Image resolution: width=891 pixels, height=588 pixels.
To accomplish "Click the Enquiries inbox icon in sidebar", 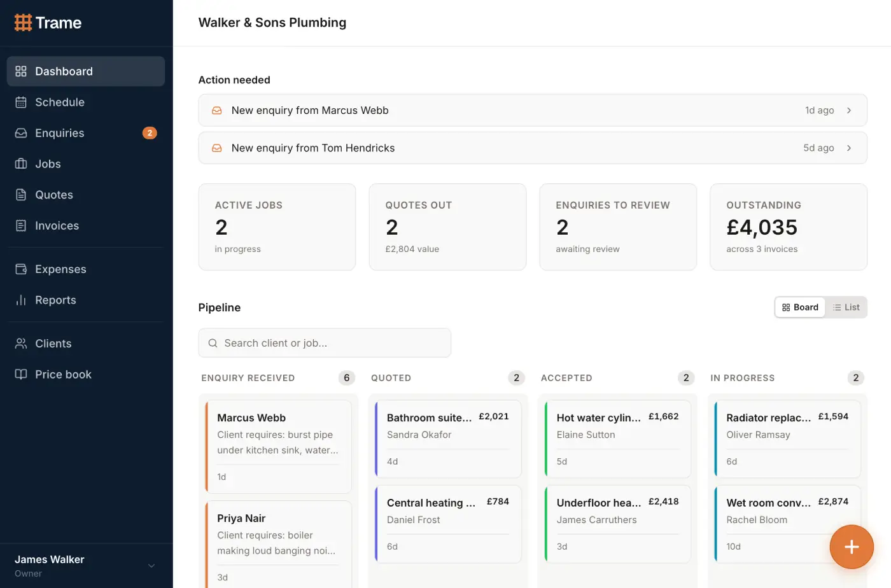I will tap(21, 133).
